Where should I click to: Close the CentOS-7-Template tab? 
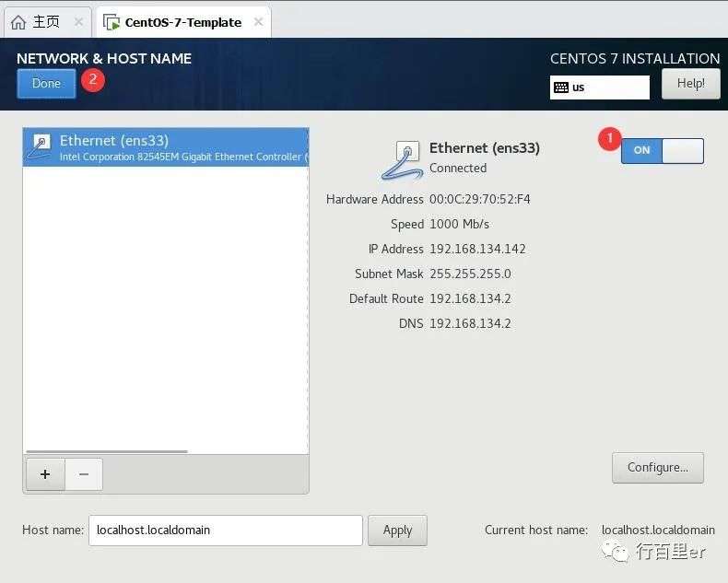(x=259, y=22)
